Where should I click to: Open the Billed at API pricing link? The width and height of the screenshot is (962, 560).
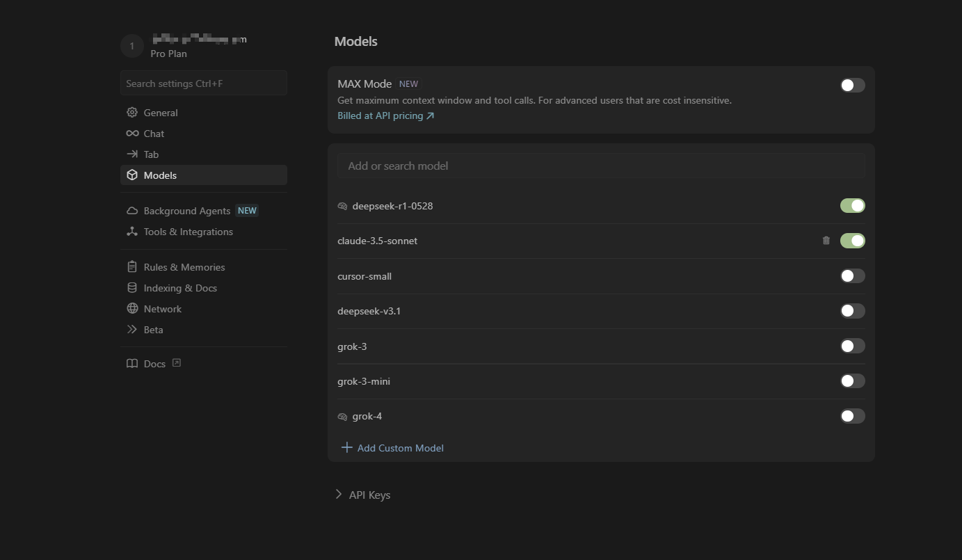(385, 115)
